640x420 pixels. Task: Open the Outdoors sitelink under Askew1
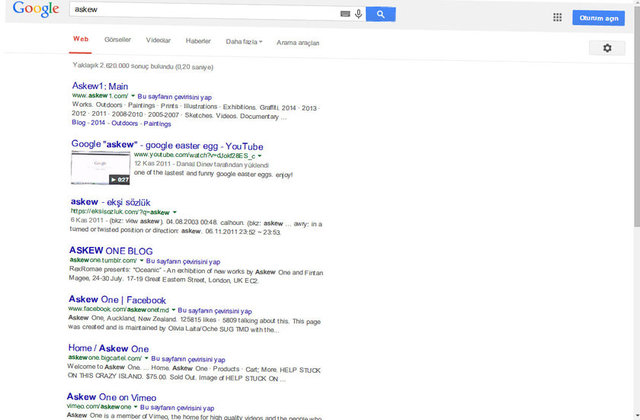124,123
